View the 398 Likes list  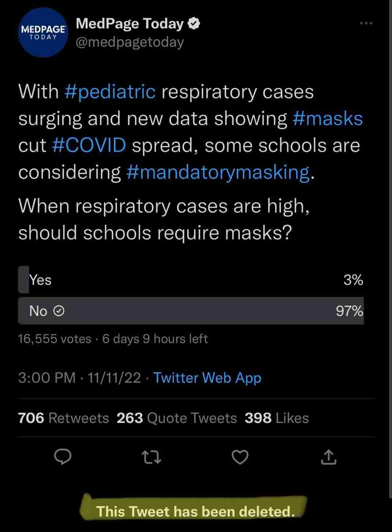[277, 418]
